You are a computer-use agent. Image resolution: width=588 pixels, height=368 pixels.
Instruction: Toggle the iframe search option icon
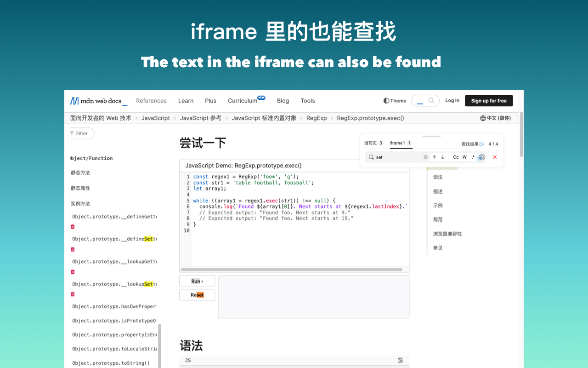point(481,157)
